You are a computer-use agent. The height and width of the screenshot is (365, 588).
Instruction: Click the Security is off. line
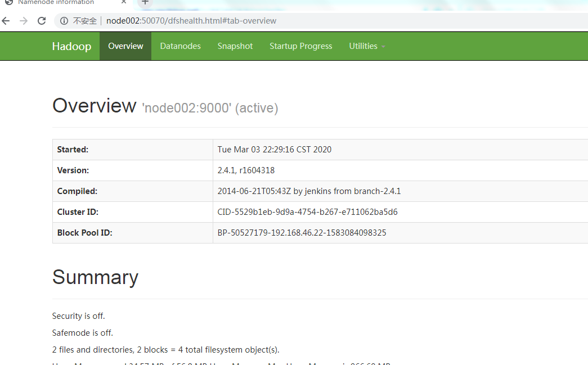(x=78, y=316)
